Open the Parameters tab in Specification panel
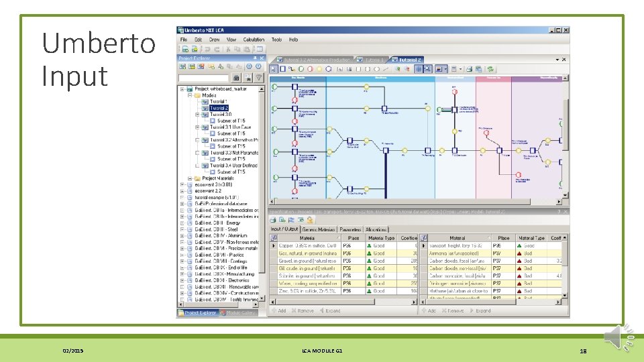644x362 pixels. [350, 229]
